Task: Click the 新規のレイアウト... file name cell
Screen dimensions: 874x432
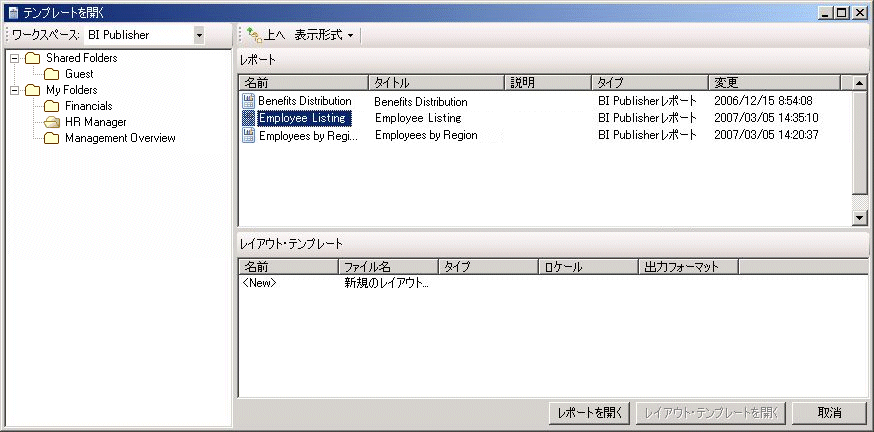Action: pyautogui.click(x=387, y=283)
